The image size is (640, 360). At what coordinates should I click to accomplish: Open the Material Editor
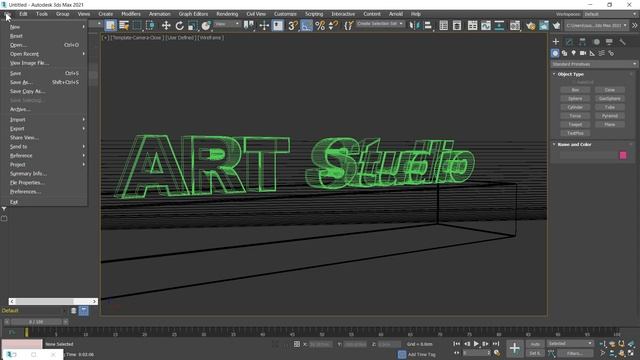click(x=515, y=26)
